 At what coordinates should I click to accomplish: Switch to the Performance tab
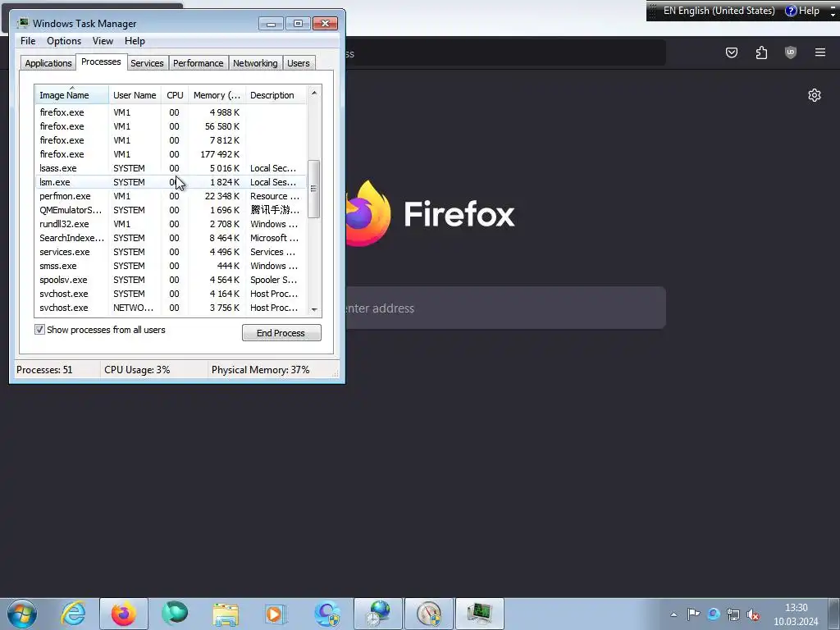[x=198, y=63]
